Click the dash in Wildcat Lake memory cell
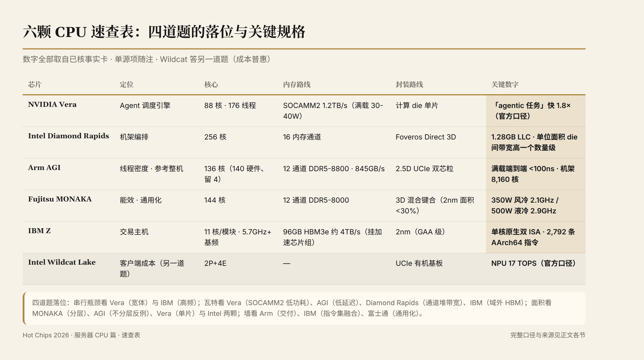This screenshot has width=644, height=360. (287, 264)
